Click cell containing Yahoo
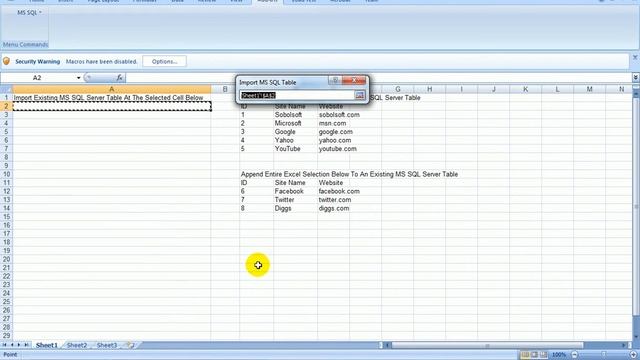 295,140
